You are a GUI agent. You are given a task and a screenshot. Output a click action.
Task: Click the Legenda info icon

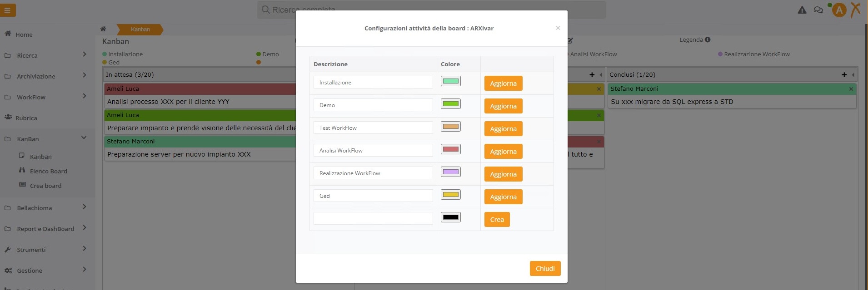click(x=708, y=39)
